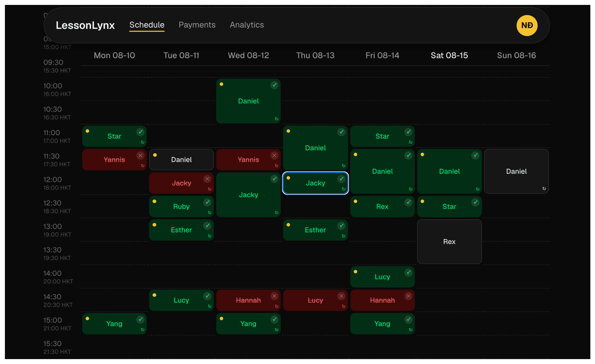Image resolution: width=595 pixels, height=364 pixels.
Task: Click checkmark on Friday Star lesson
Action: 408,132
